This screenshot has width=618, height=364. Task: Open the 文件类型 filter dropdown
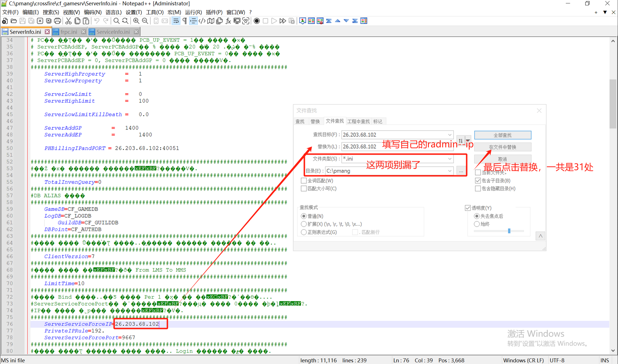(450, 159)
